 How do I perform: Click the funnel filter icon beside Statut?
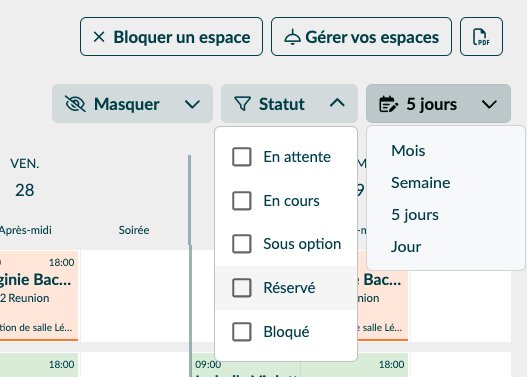(243, 103)
